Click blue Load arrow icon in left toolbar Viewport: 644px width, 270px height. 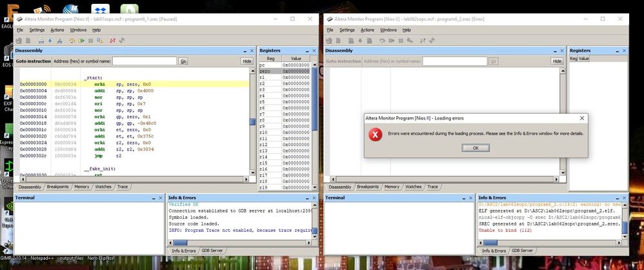[50, 41]
